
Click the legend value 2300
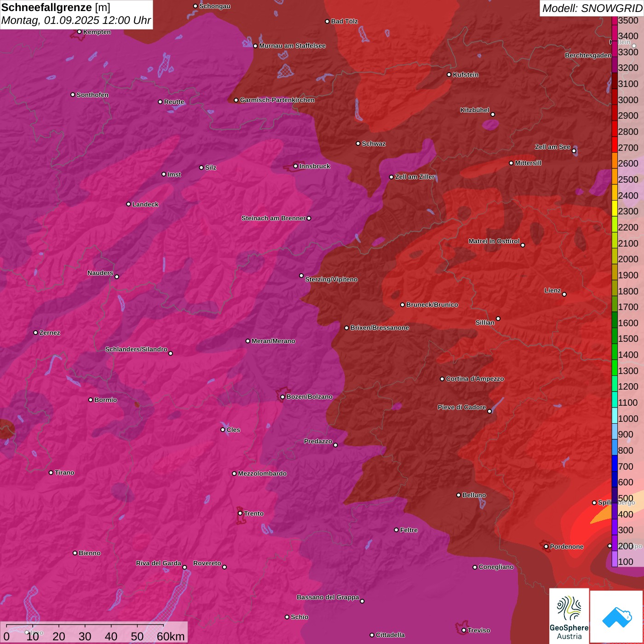[628, 212]
